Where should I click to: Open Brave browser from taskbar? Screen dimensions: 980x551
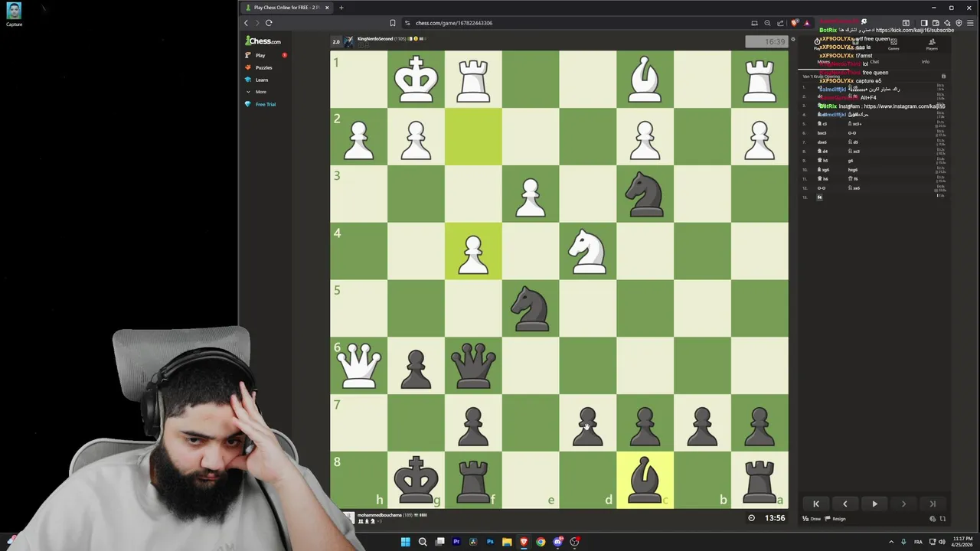(524, 542)
